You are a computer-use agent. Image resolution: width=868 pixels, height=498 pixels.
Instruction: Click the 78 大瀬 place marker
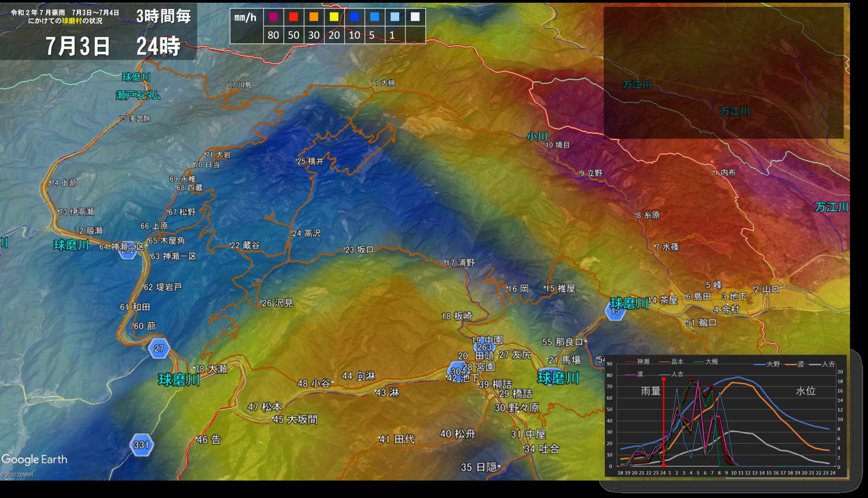pyautogui.click(x=211, y=369)
